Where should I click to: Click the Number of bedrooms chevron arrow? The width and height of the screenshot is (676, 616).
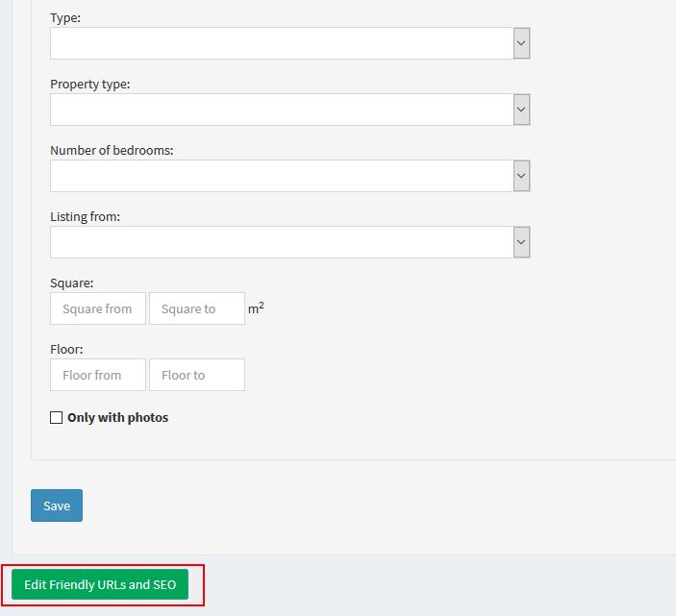521,176
